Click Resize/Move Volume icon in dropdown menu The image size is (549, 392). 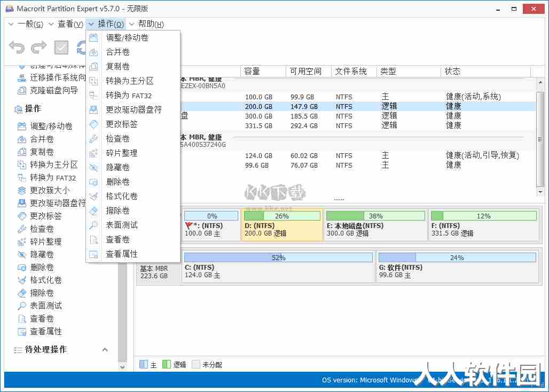point(93,38)
